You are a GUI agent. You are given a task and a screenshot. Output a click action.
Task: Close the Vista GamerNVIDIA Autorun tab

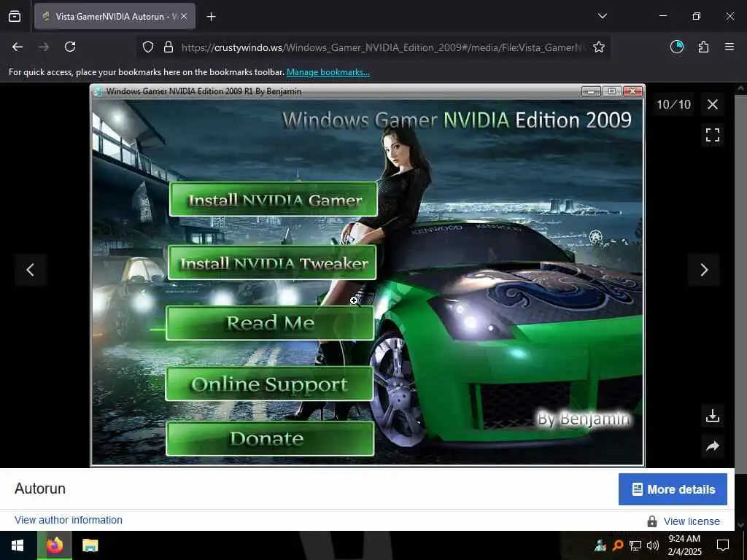(184, 16)
